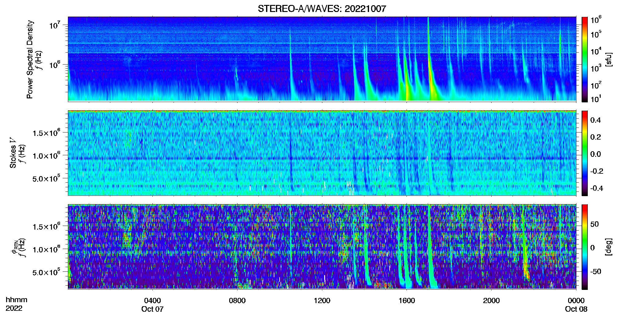The width and height of the screenshot is (644, 332).
Task: Click the phi RTN spectrogram panel
Action: [322, 247]
